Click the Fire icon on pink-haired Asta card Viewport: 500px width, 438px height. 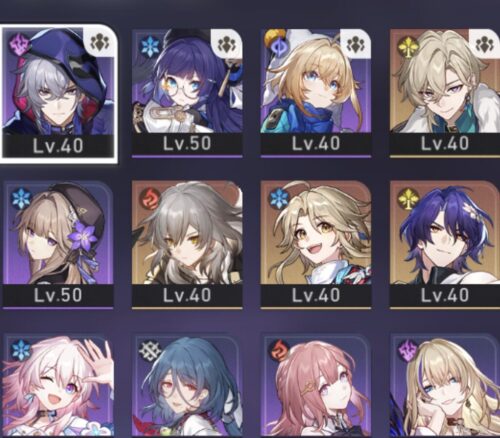point(278,349)
